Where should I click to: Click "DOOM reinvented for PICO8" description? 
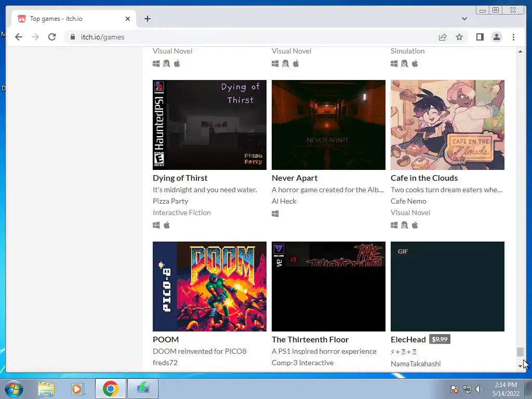point(199,351)
